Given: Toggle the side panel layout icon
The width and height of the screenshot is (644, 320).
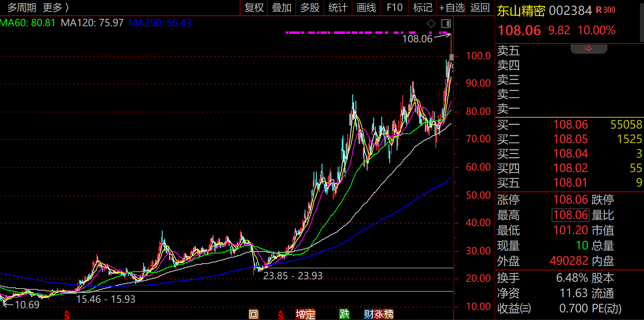Looking at the screenshot, I should (x=445, y=24).
